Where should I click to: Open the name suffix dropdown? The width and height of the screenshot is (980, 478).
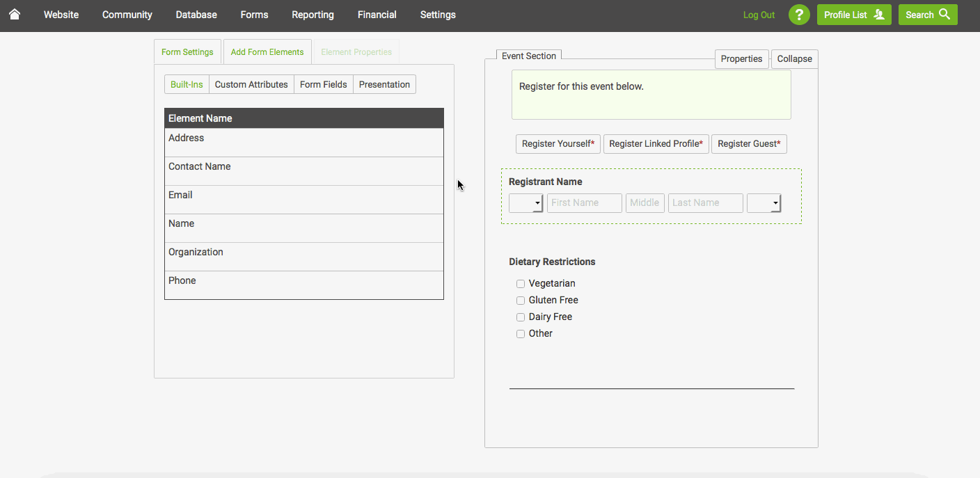tap(764, 203)
